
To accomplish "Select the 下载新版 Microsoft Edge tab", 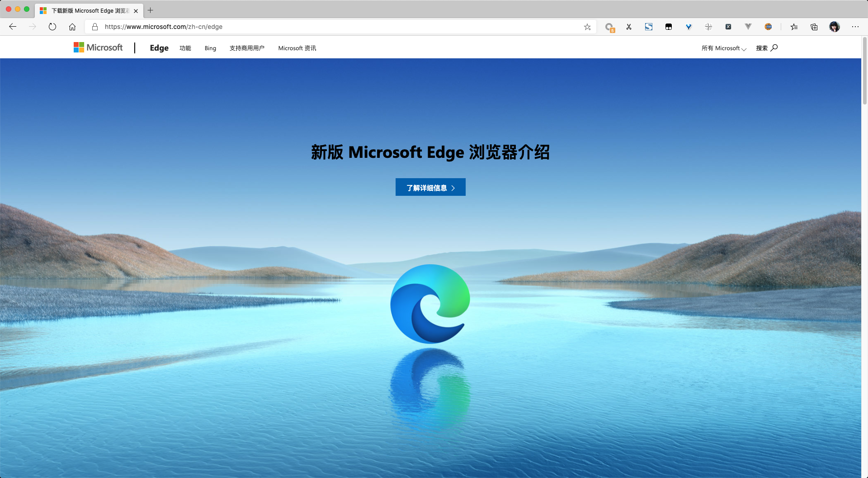I will pyautogui.click(x=89, y=10).
